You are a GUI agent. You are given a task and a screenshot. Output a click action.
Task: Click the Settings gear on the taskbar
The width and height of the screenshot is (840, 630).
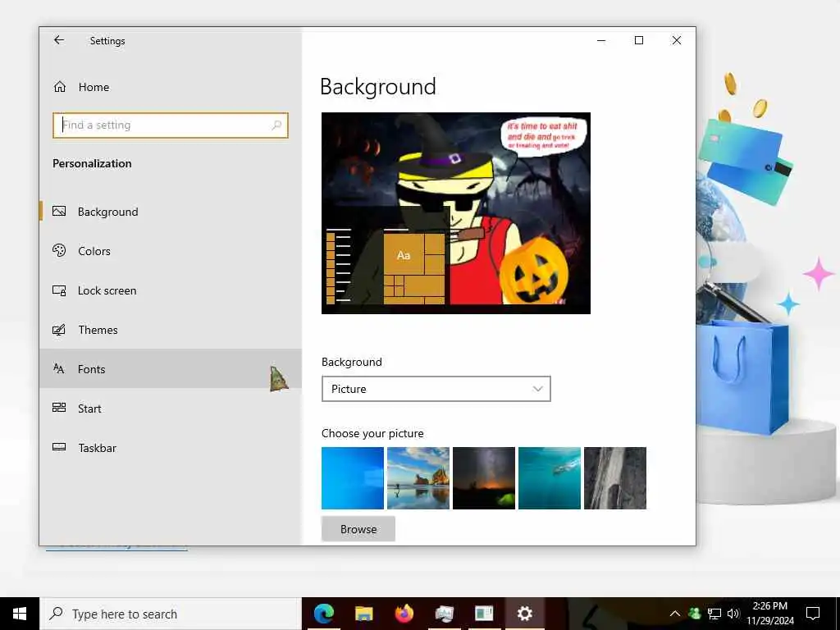[524, 614]
